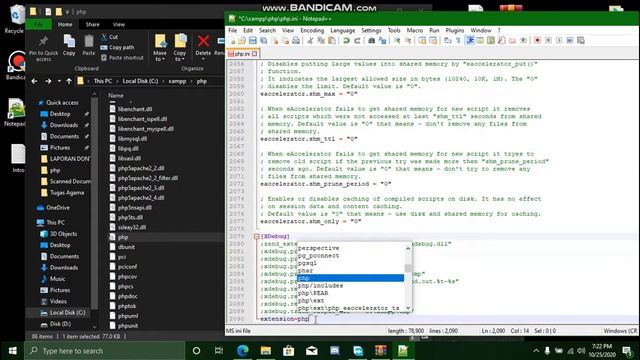Click 'Local Disk (C:)' in address breadcrumb

pyautogui.click(x=140, y=81)
